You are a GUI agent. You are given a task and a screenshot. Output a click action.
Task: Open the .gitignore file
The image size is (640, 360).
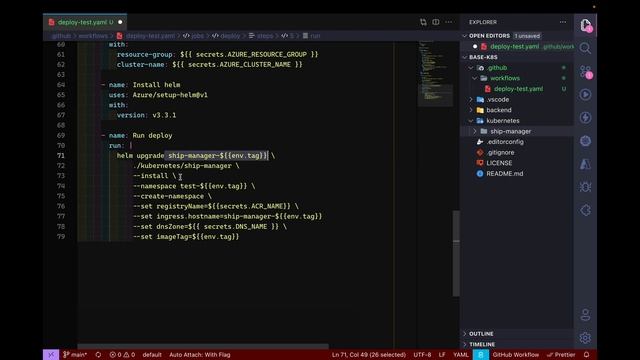tap(500, 152)
